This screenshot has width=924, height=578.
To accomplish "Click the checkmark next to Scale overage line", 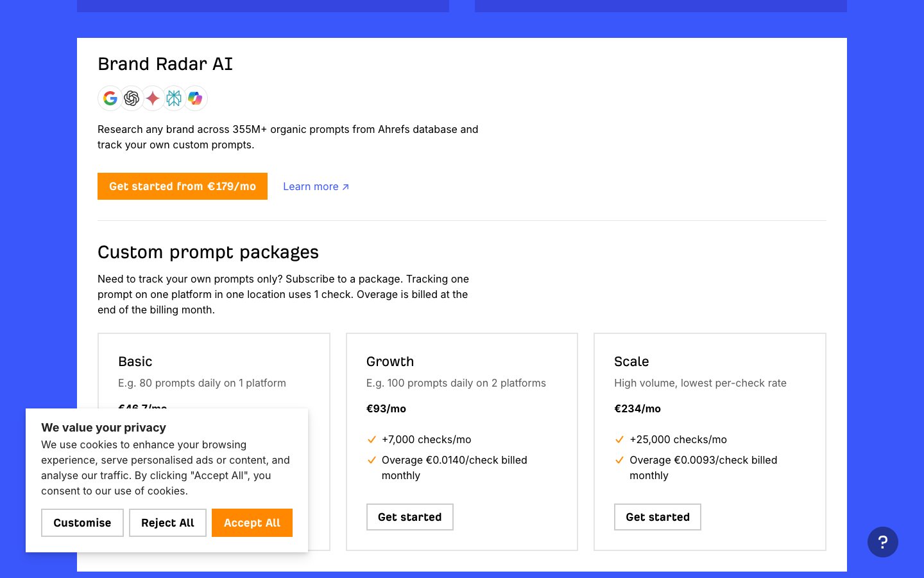I will point(619,460).
